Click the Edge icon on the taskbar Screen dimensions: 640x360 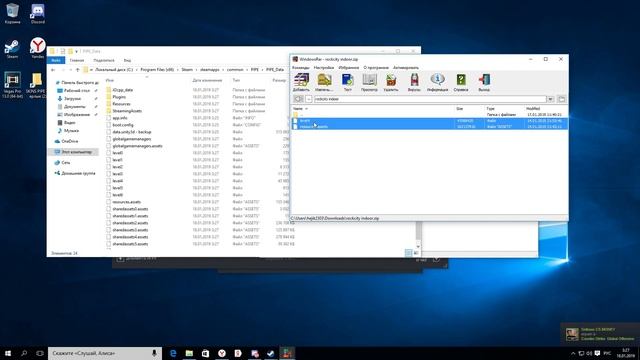[173, 353]
